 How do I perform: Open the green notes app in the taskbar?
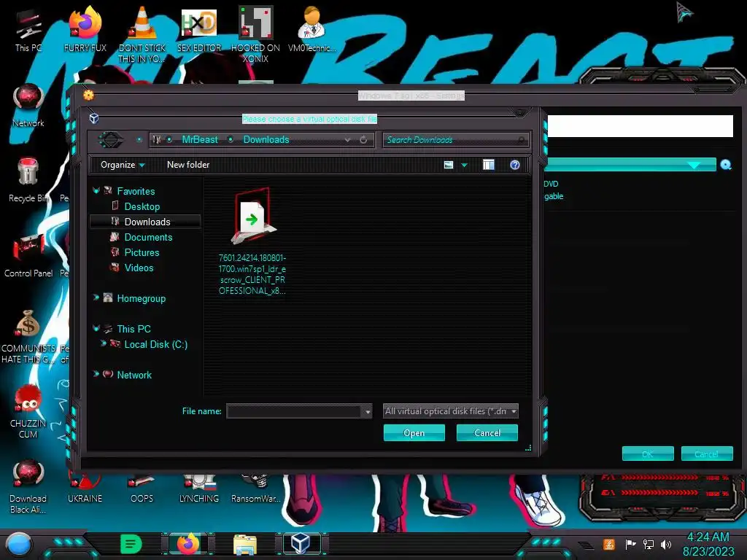tap(131, 544)
